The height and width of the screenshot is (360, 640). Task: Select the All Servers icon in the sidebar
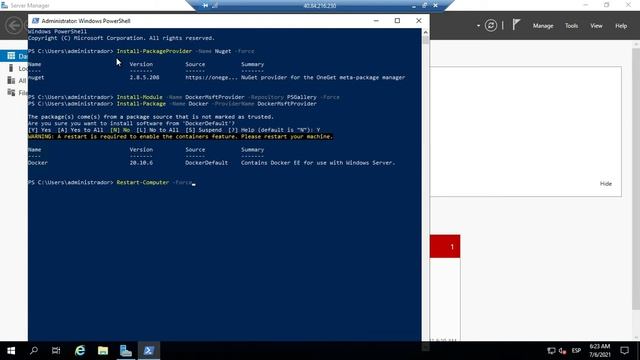tap(11, 80)
